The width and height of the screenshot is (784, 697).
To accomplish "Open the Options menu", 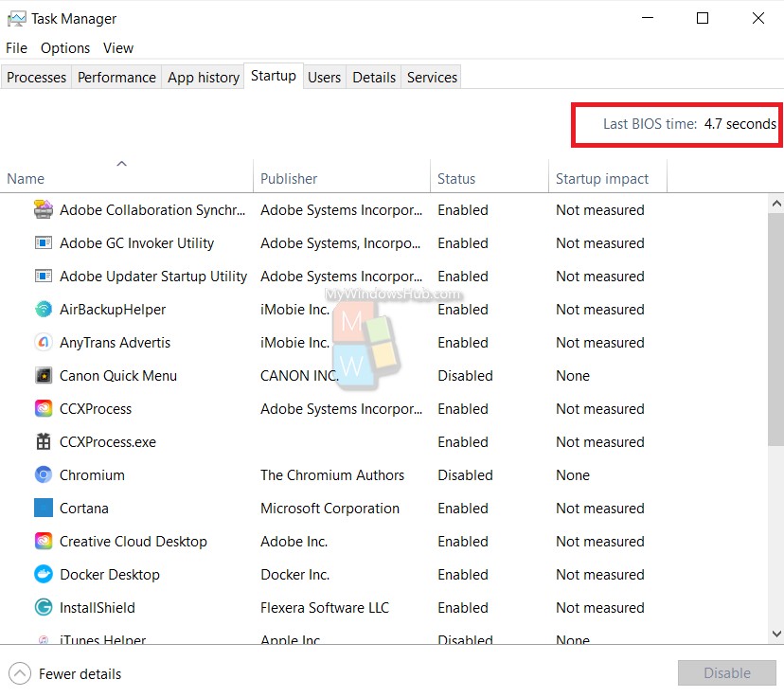I will point(65,48).
